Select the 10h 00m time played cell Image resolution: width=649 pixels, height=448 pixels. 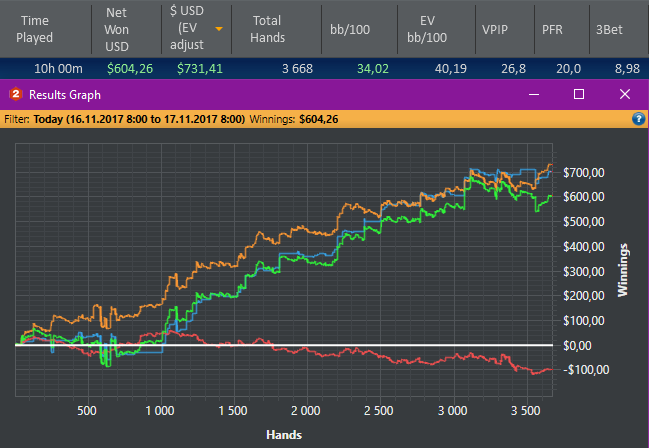[x=58, y=68]
